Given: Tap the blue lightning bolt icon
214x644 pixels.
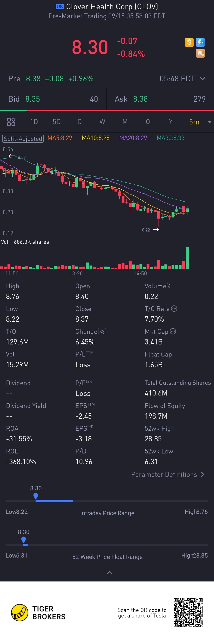Looking at the screenshot, I should click(x=200, y=42).
